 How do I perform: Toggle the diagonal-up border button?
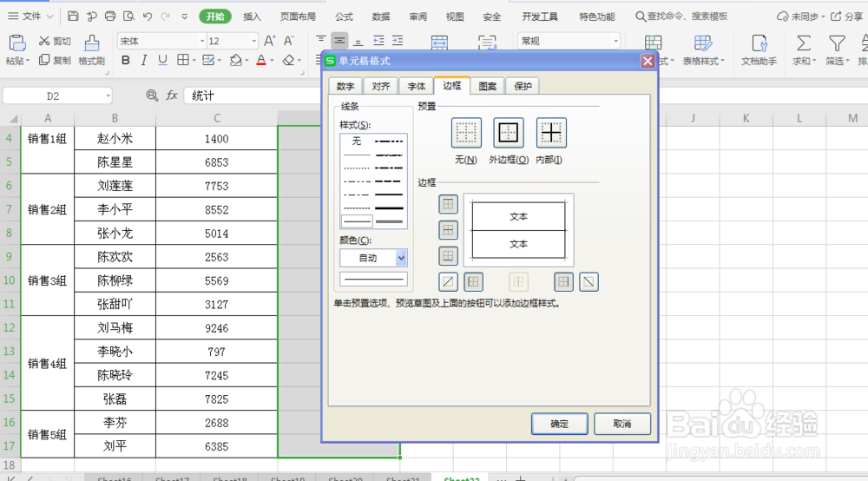[449, 281]
